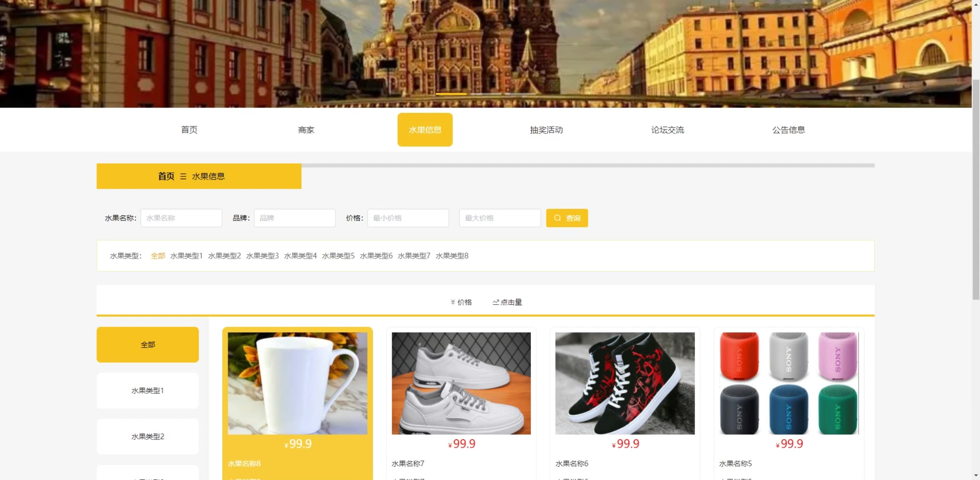980x480 pixels.
Task: Click the 最小价格 input field
Action: (x=408, y=218)
